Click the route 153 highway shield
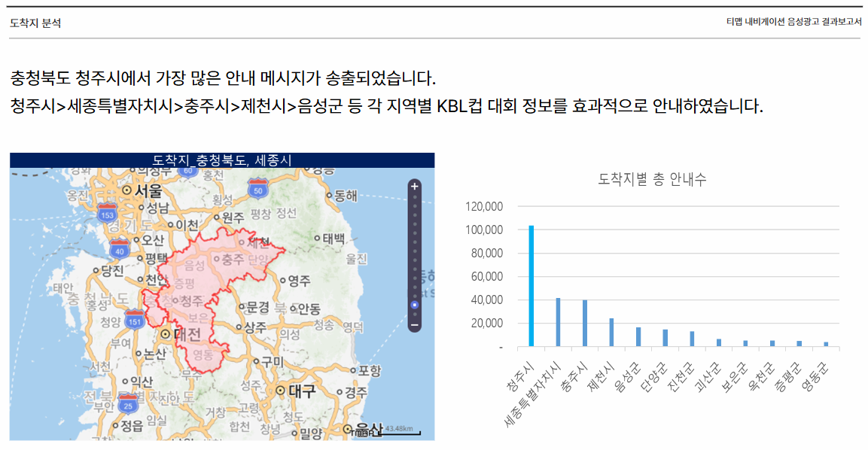Screen dimensions: 868x450 pyautogui.click(x=107, y=213)
